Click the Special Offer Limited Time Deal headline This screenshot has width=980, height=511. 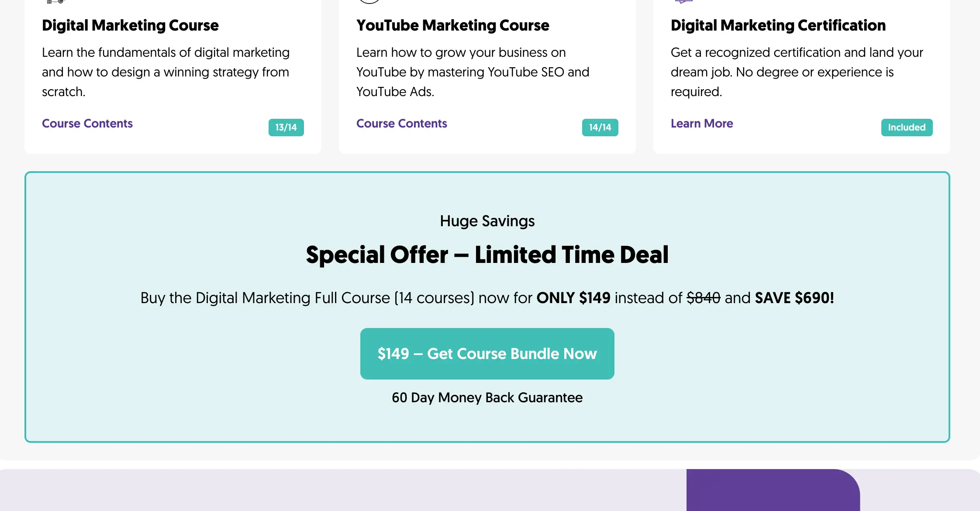tap(487, 255)
